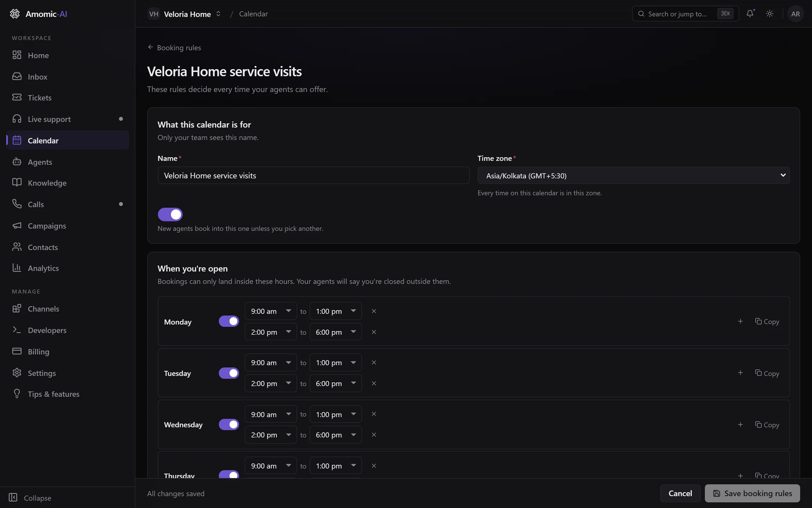Copy Monday's hours to other days
The height and width of the screenshot is (508, 812).
(x=767, y=322)
